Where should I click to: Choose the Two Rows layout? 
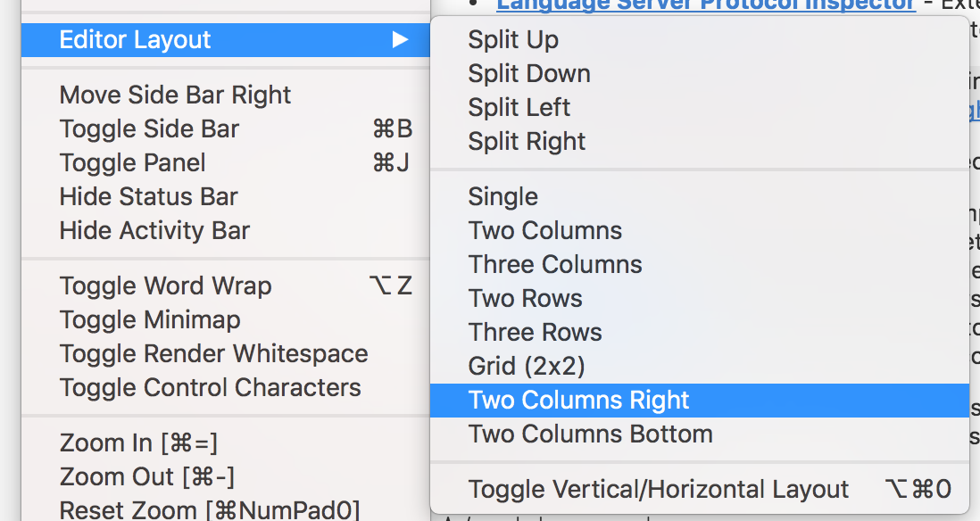pos(525,298)
